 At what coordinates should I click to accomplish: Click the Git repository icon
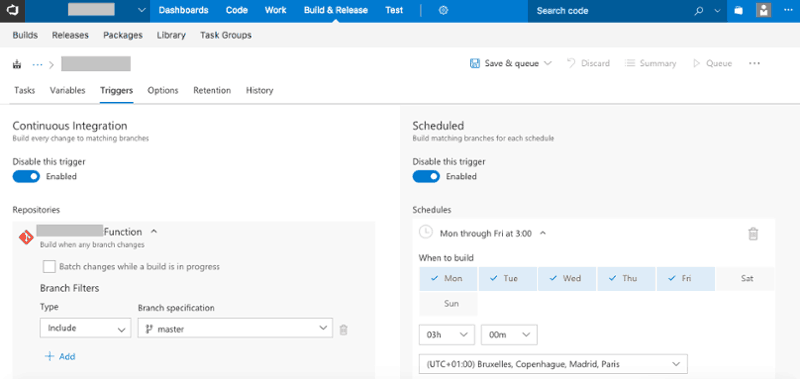pos(26,237)
